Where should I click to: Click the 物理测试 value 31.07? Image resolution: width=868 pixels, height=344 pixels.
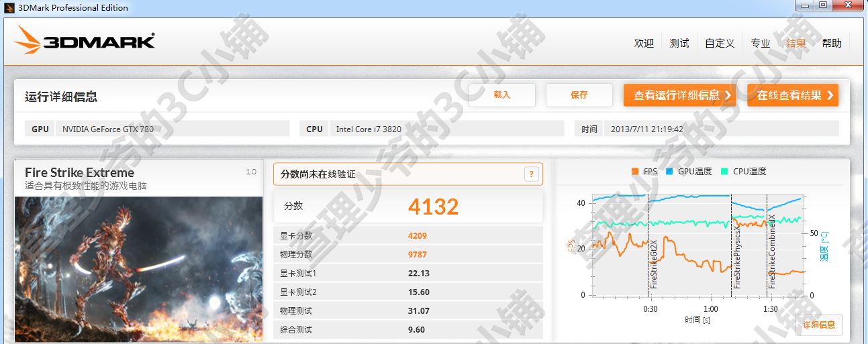(x=419, y=311)
